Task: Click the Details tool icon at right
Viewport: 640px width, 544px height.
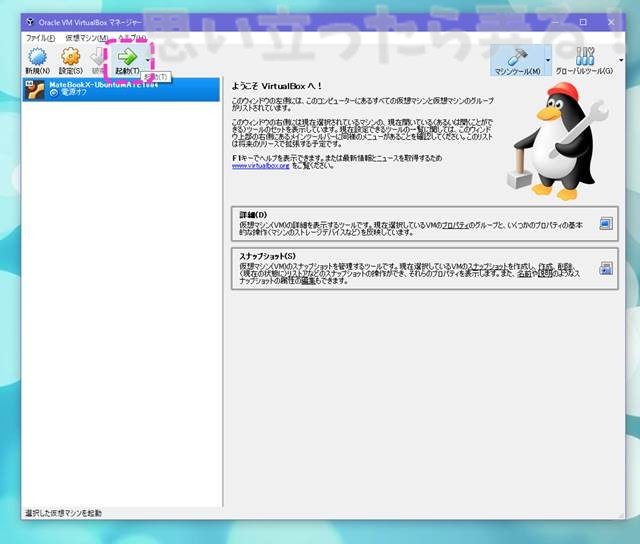Action: click(x=606, y=224)
